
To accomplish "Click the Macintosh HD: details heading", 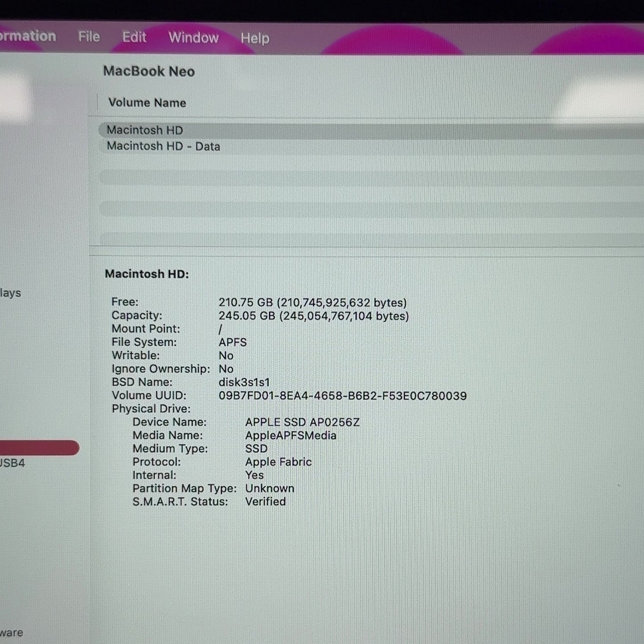I will click(x=147, y=274).
